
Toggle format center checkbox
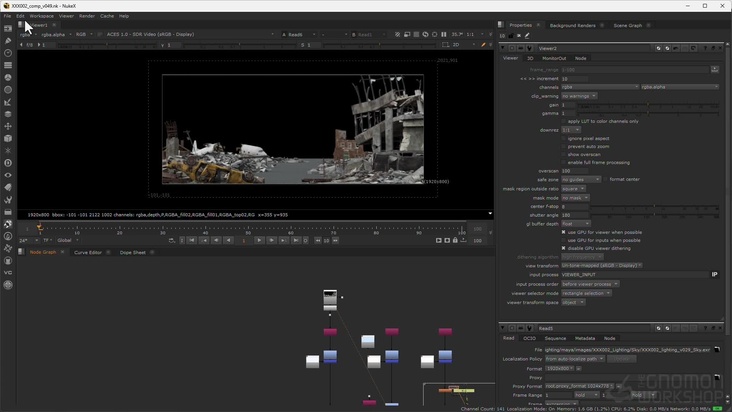[x=605, y=179]
